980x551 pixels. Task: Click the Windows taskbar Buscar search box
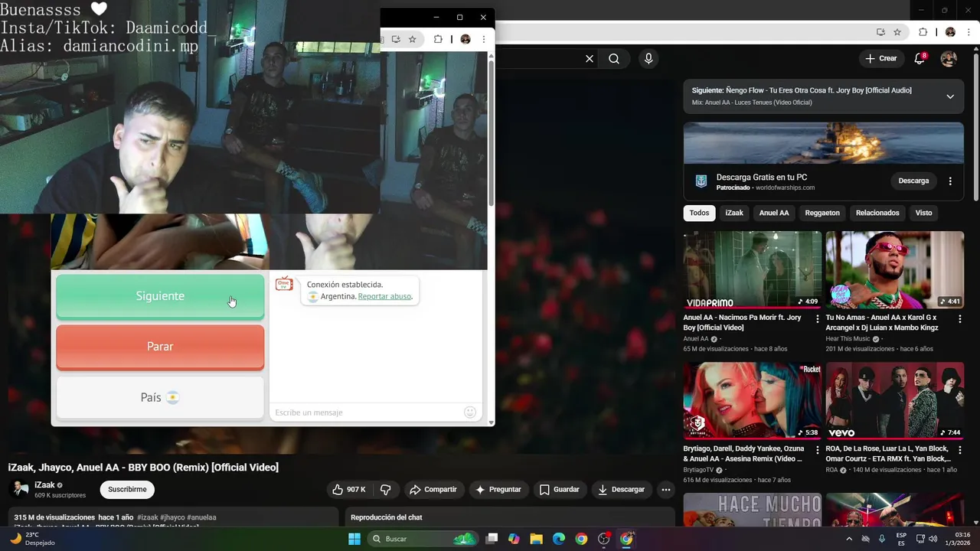pos(423,539)
